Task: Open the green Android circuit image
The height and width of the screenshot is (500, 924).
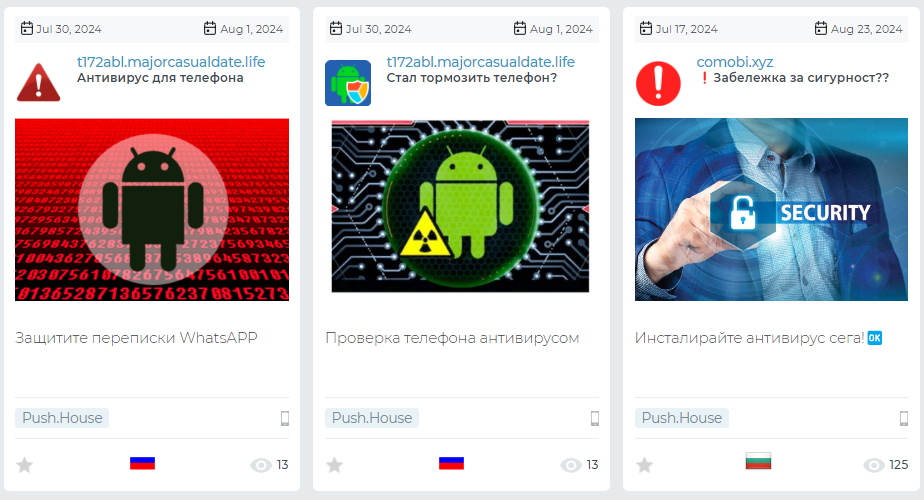Action: (460, 206)
